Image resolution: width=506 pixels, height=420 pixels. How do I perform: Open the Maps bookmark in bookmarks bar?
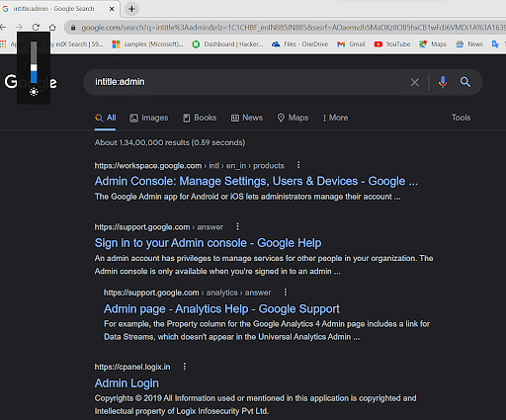433,44
